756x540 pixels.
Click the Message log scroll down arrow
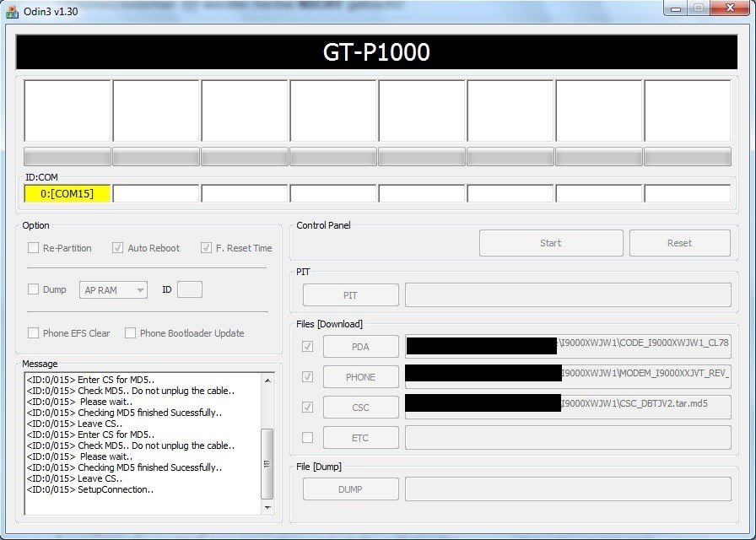[x=267, y=507]
